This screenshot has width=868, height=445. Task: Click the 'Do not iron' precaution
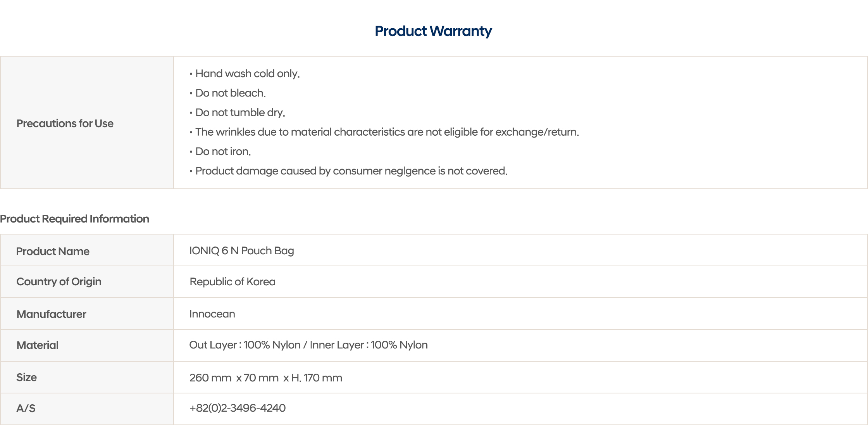click(x=223, y=152)
